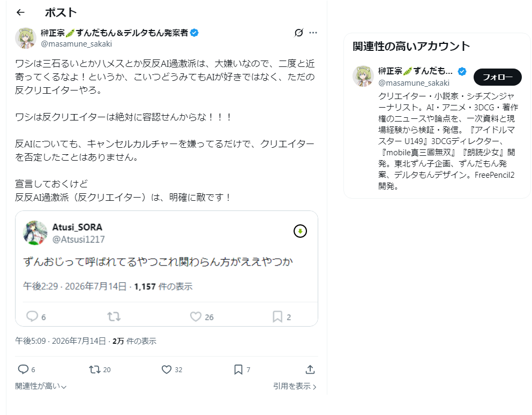Click the quoted post's repost icon
This screenshot has width=532, height=415.
[x=114, y=316]
